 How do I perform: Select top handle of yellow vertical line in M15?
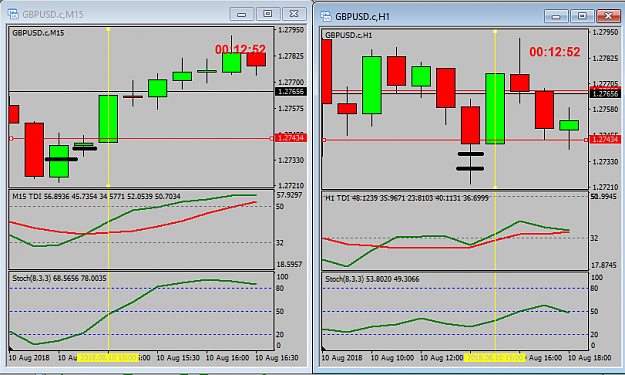pos(108,29)
